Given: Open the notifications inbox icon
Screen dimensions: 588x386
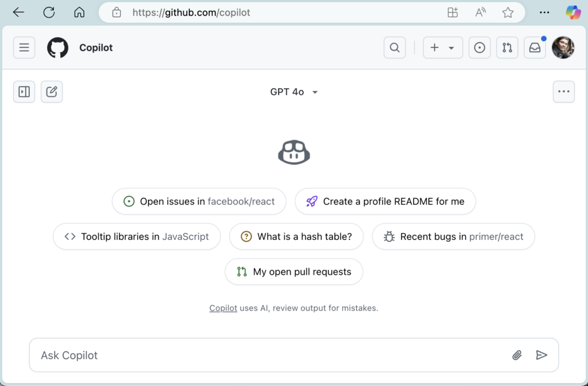Looking at the screenshot, I should click(x=535, y=48).
